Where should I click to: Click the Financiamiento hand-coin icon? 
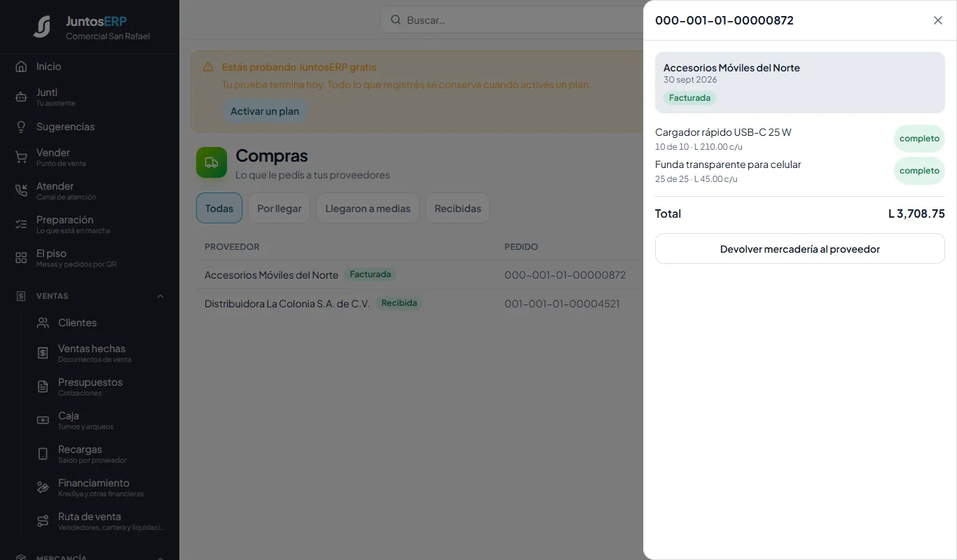pyautogui.click(x=43, y=487)
